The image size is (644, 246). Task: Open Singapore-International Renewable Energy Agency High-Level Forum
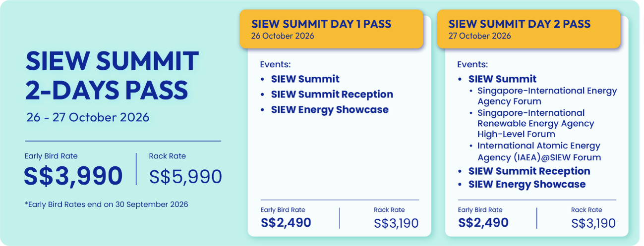click(536, 123)
